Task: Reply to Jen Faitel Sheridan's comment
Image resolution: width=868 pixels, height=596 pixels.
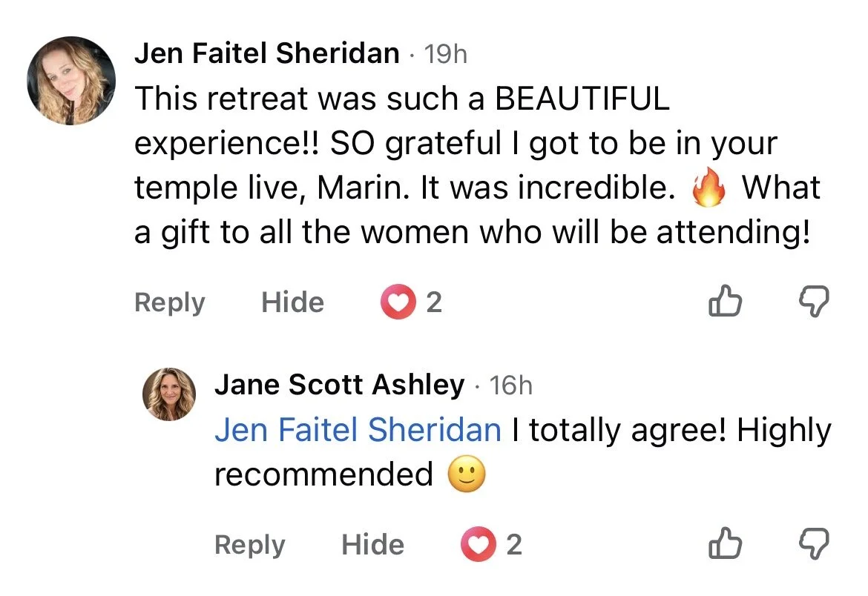Action: pos(170,302)
